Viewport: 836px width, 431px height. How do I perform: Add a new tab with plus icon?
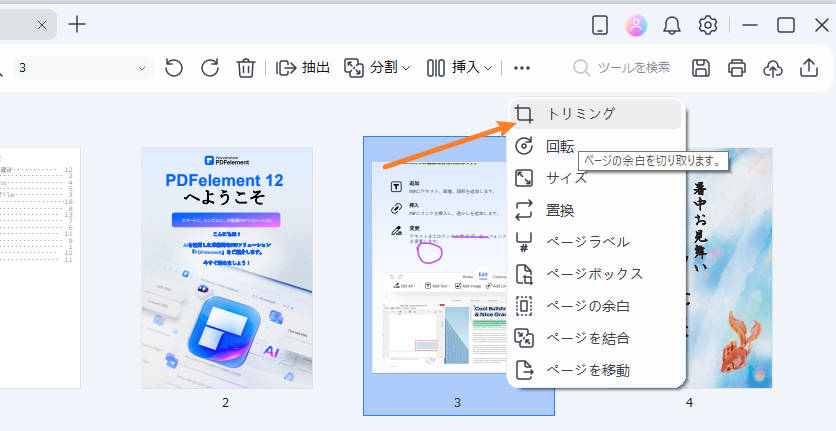pos(77,25)
